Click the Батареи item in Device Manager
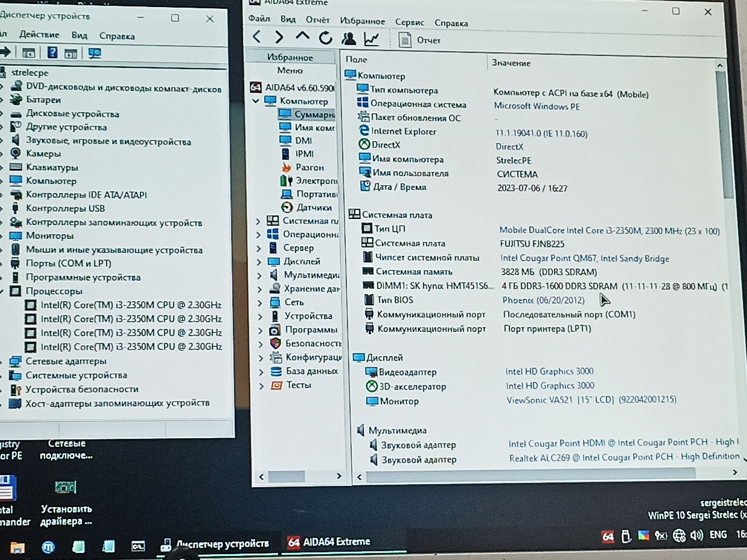 [x=44, y=100]
